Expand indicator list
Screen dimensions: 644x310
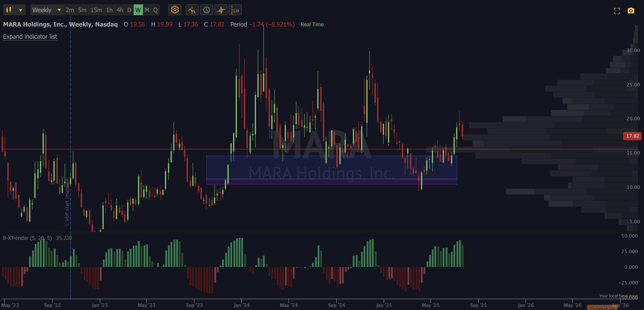click(30, 36)
